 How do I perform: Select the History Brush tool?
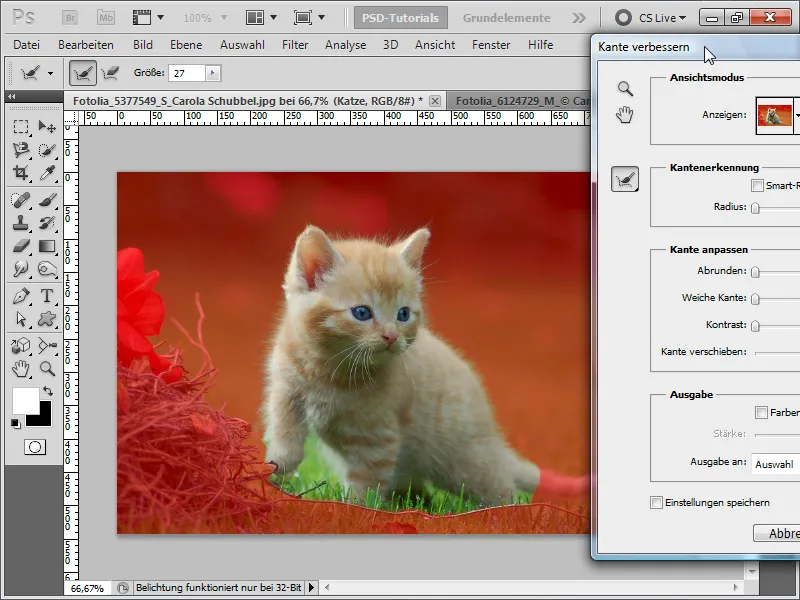click(47, 223)
